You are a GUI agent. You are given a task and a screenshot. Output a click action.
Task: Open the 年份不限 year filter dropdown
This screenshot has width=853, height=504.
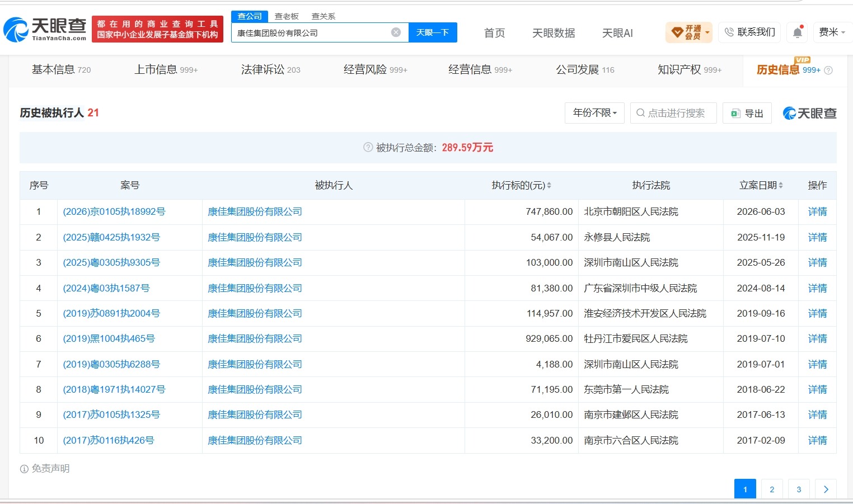click(x=594, y=113)
